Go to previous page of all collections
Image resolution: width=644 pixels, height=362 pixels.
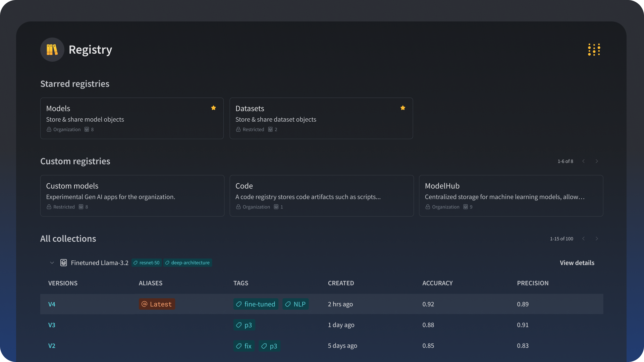pyautogui.click(x=584, y=239)
